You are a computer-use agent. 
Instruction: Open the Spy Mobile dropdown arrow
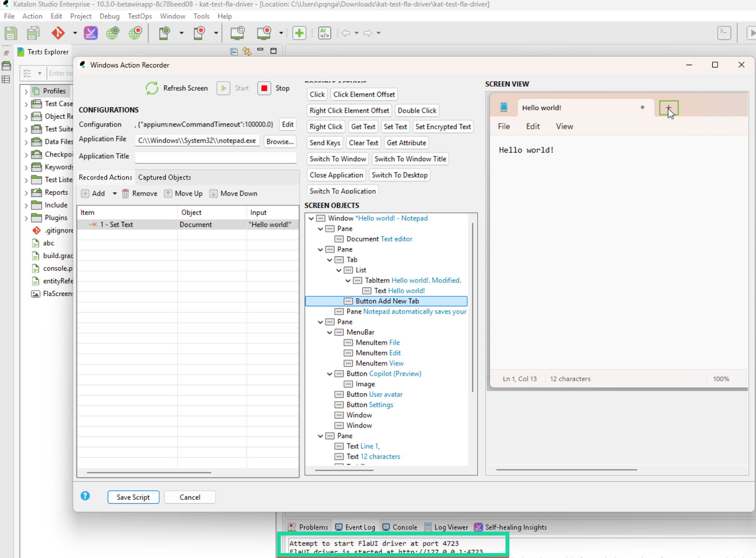click(181, 33)
